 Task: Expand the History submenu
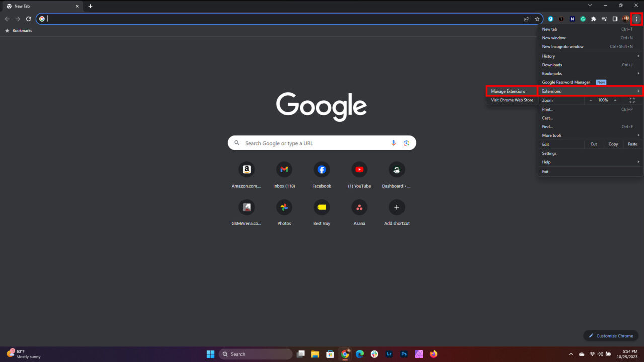coord(548,56)
